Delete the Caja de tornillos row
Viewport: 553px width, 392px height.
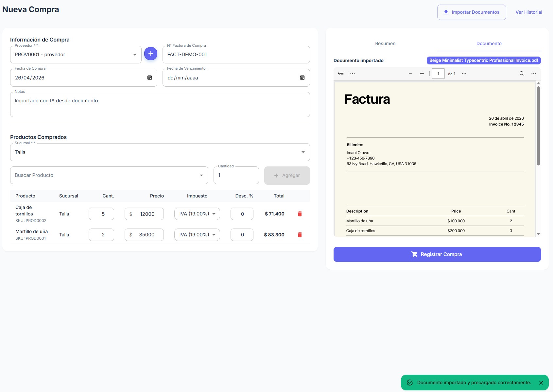tap(300, 214)
